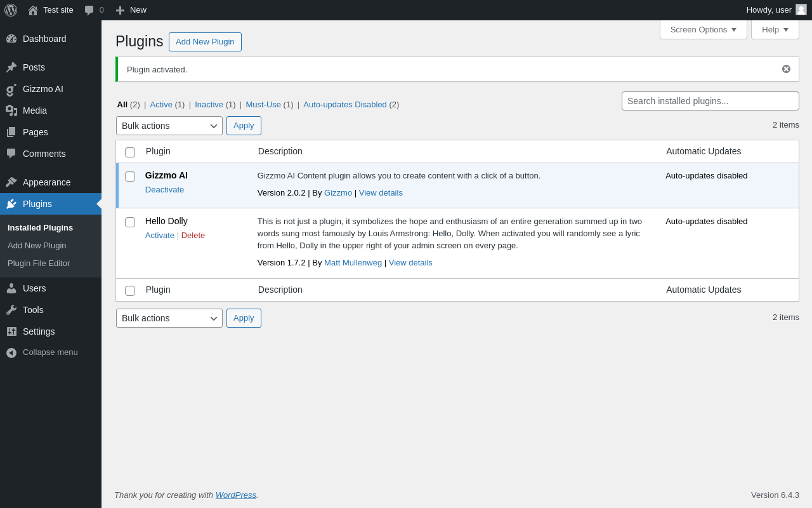Click the Settings sliders icon
This screenshot has width=812, height=508.
tap(11, 331)
